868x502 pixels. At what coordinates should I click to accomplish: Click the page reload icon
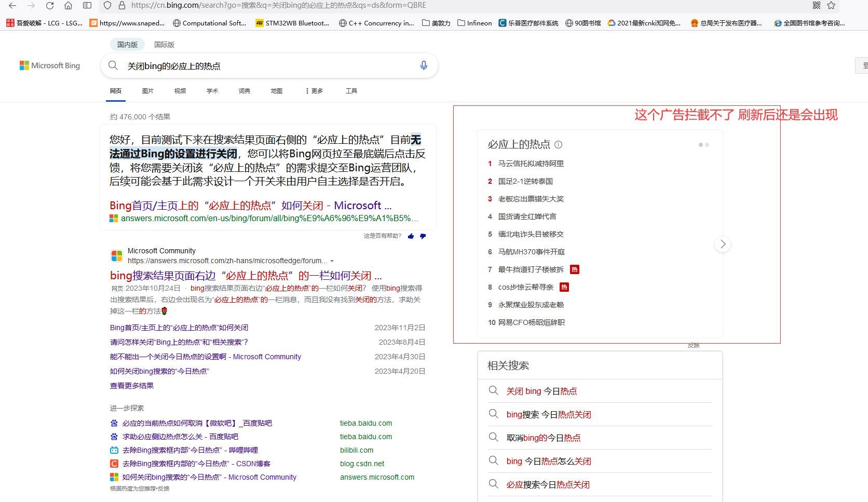[x=49, y=5]
